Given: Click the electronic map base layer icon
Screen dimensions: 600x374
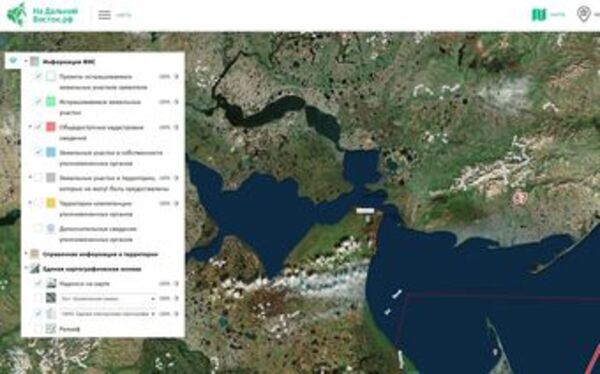Looking at the screenshot, I should tap(51, 314).
